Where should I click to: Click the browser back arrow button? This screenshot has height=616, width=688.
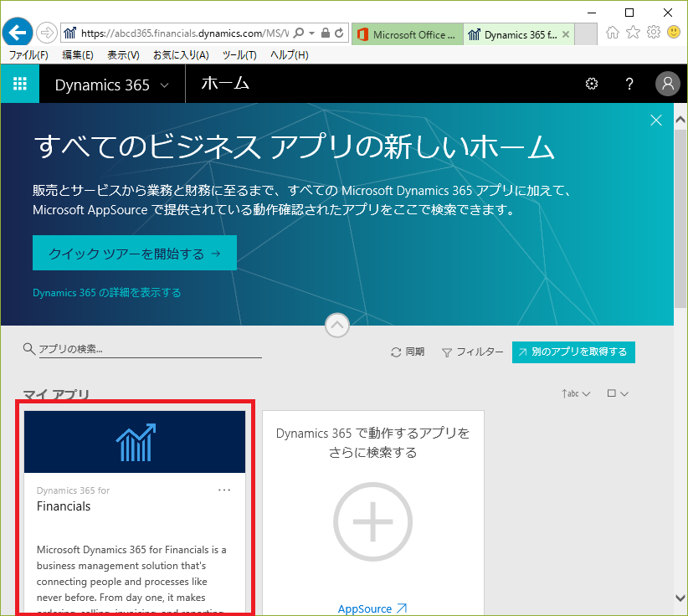tap(18, 32)
